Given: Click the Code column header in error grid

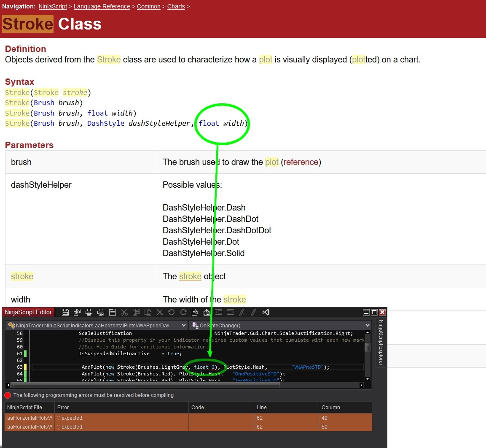Looking at the screenshot, I should tap(221, 408).
